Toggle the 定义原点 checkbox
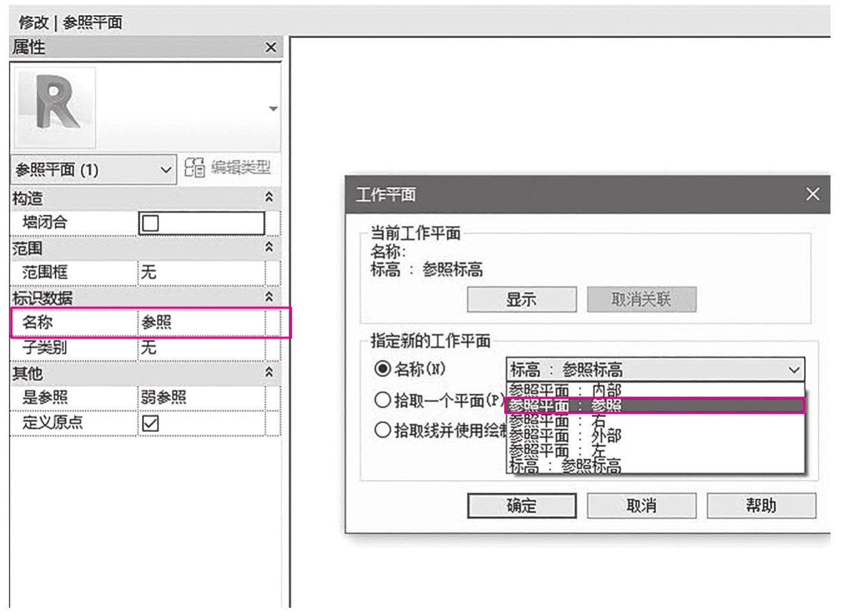847x616 pixels. click(x=149, y=423)
